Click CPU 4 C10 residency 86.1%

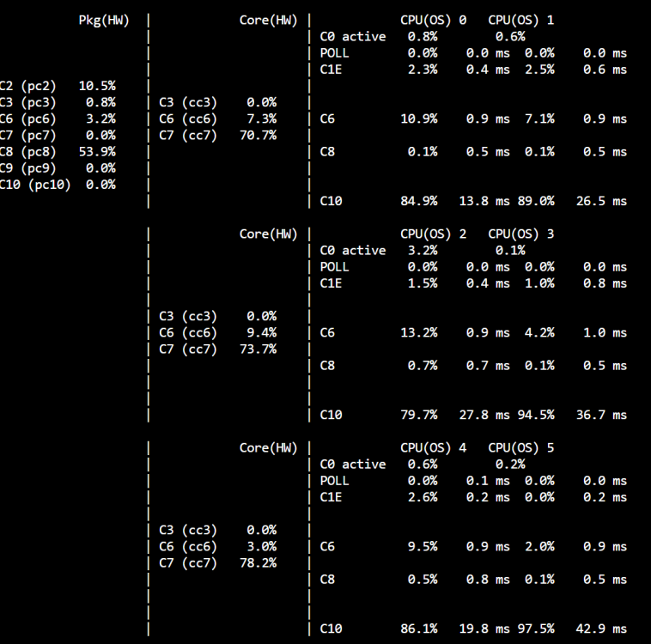tap(418, 629)
